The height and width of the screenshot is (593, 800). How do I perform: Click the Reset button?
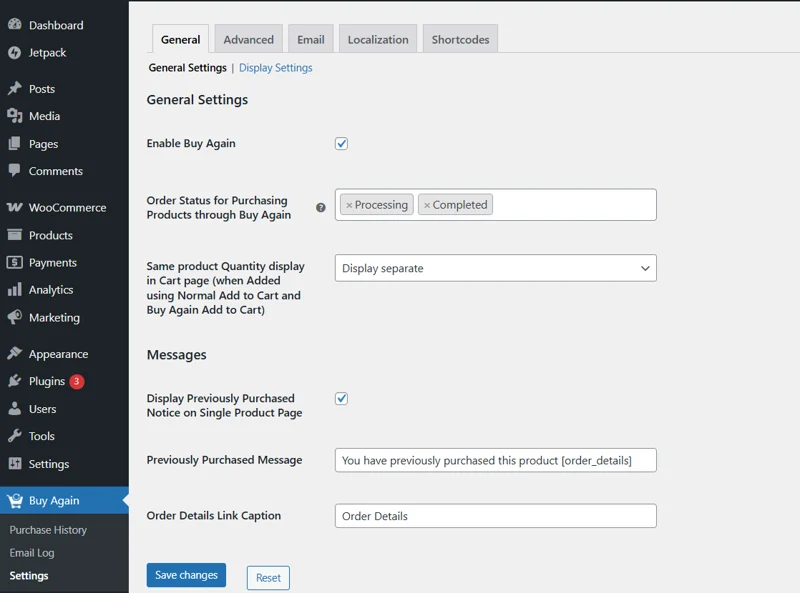click(x=268, y=578)
